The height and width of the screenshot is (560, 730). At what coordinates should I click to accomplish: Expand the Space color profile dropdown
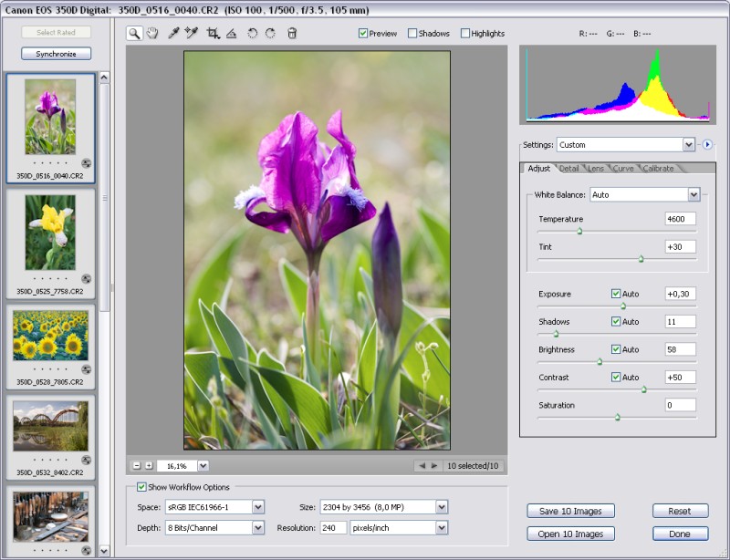point(258,507)
